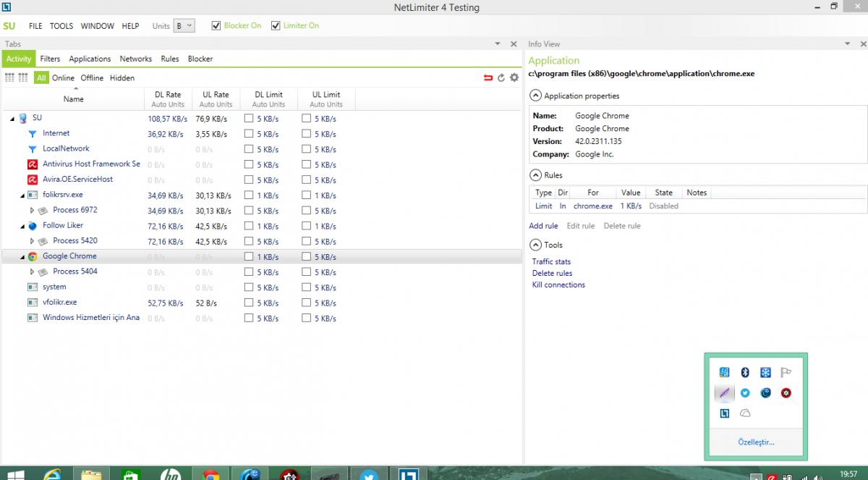Open Internet Explorer from the taskbar
Viewport: 868px width, 480px height.
(53, 473)
